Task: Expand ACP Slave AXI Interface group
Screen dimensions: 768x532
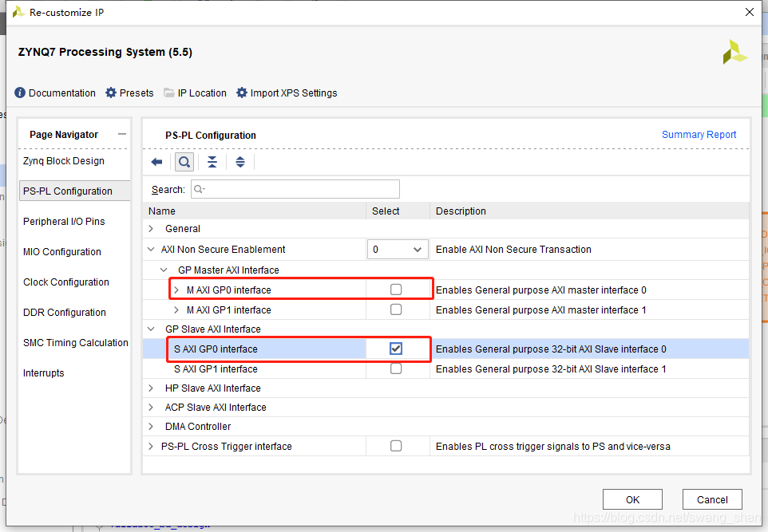Action: 152,408
